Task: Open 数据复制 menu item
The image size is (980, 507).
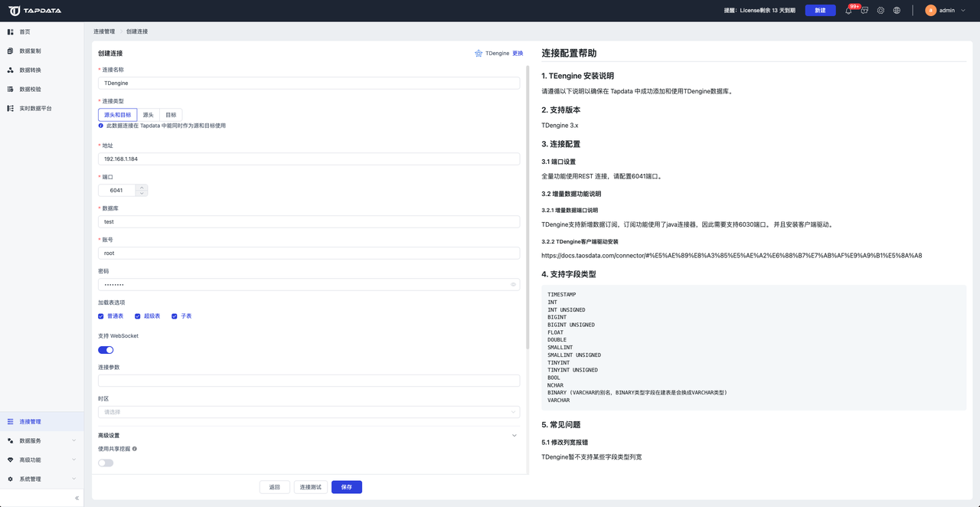Action: coord(42,51)
